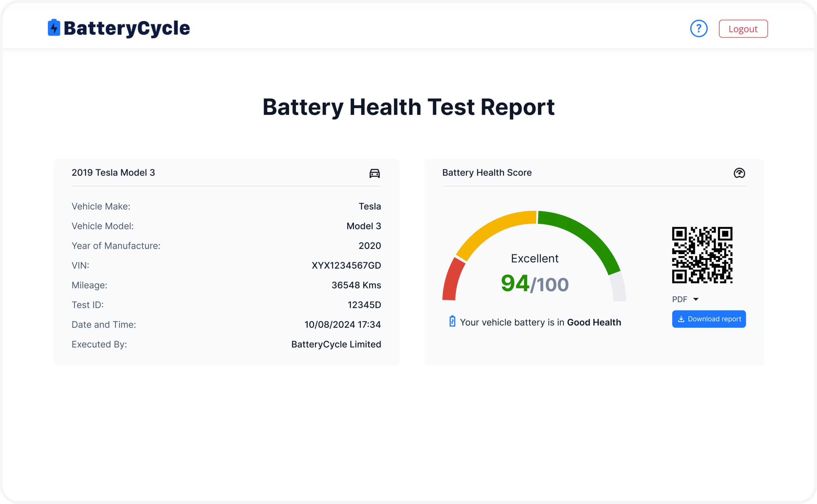Click the Download report button
The height and width of the screenshot is (504, 817).
click(708, 319)
